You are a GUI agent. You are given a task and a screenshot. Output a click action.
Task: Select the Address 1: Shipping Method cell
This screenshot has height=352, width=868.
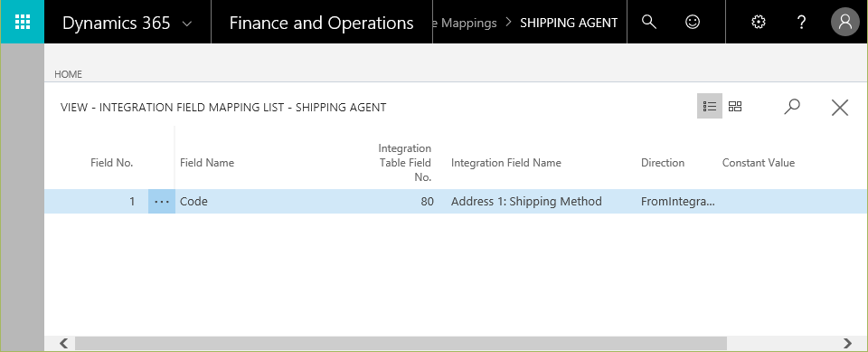tap(526, 201)
